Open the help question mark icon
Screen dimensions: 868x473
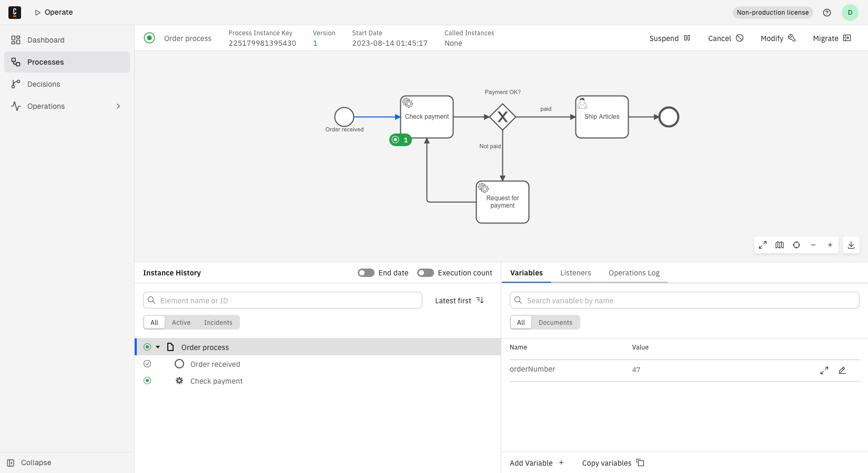tap(827, 13)
